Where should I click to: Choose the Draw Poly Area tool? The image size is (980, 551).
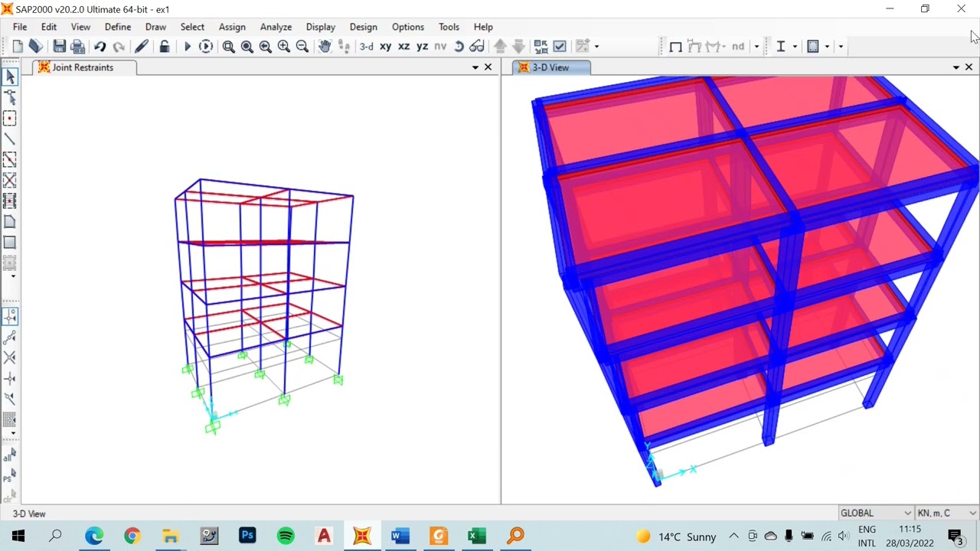tap(10, 221)
